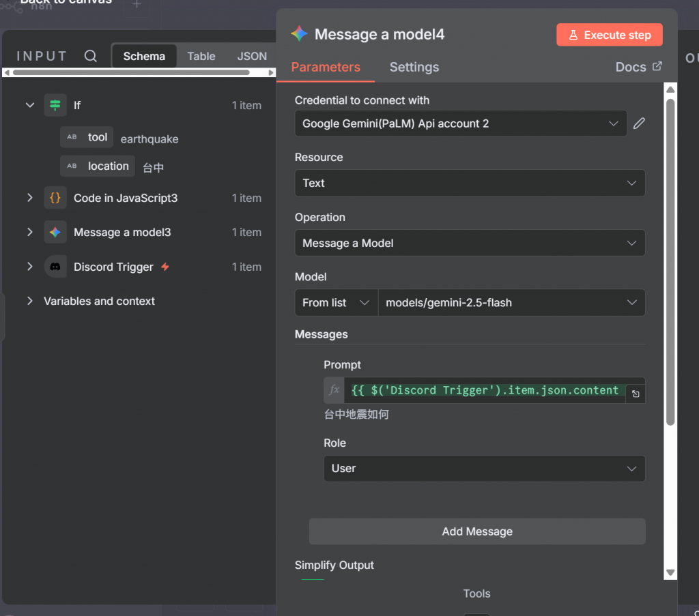Open the model dropdown showing gemini-2.5-flash

pos(511,303)
